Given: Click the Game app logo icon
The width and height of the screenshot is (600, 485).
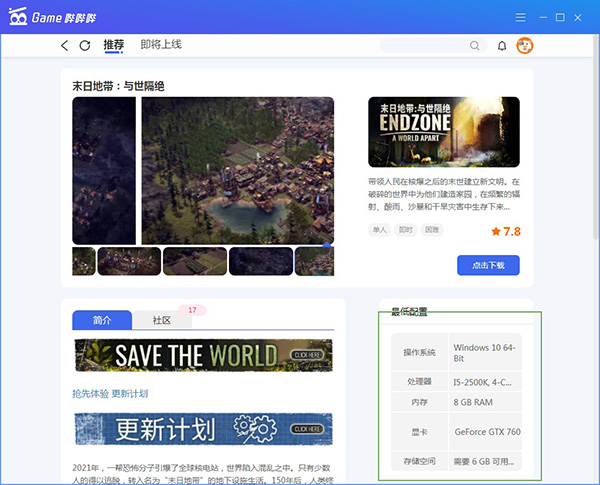Looking at the screenshot, I should [18, 17].
